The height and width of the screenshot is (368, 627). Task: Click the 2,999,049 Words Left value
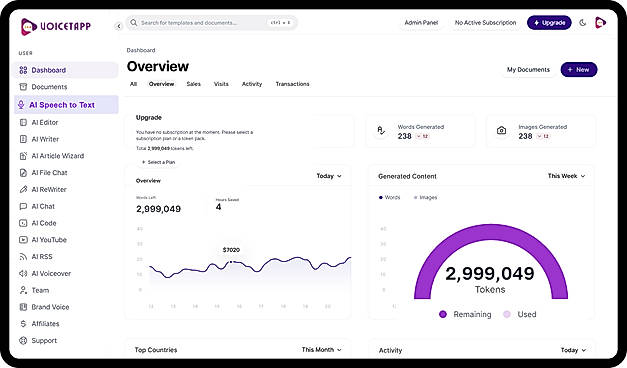click(x=158, y=209)
